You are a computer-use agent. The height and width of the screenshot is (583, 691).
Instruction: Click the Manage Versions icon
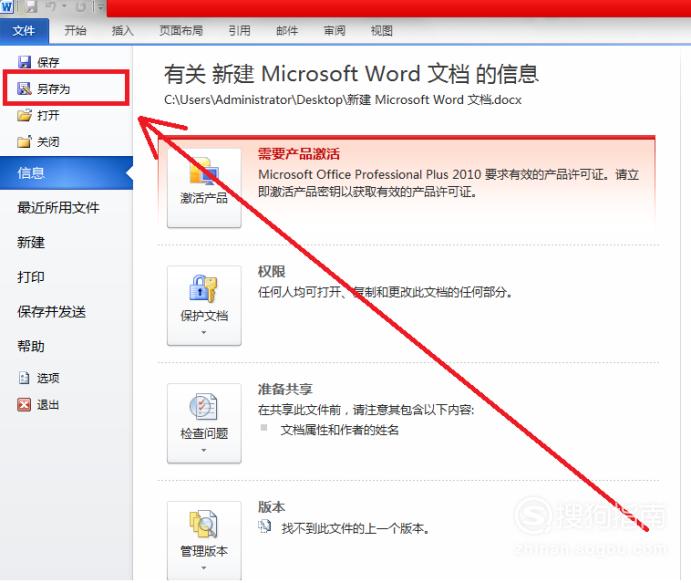(x=203, y=524)
